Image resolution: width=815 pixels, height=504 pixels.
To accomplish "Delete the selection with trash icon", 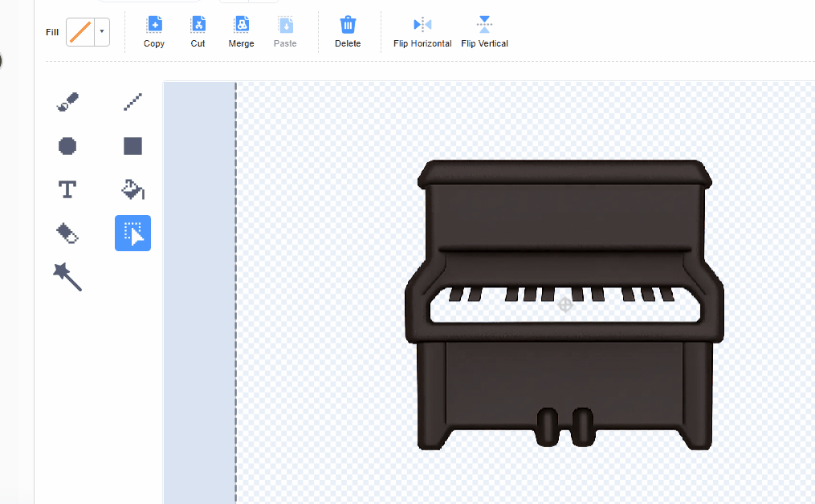I will click(348, 31).
